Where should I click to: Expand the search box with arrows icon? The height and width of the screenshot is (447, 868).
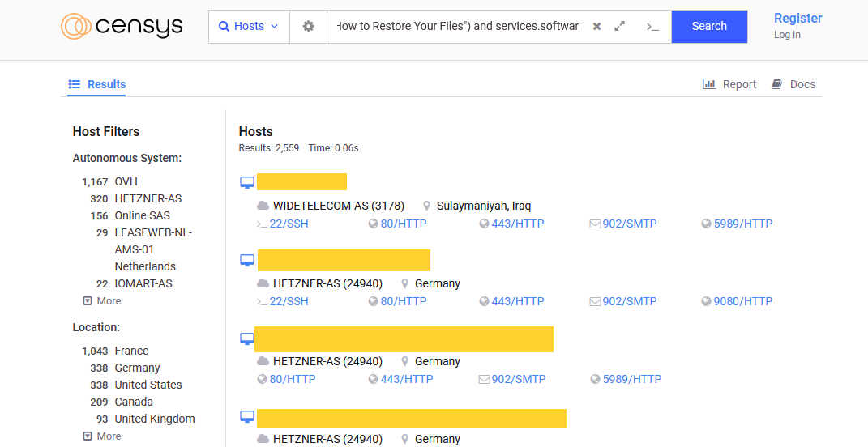(x=619, y=26)
